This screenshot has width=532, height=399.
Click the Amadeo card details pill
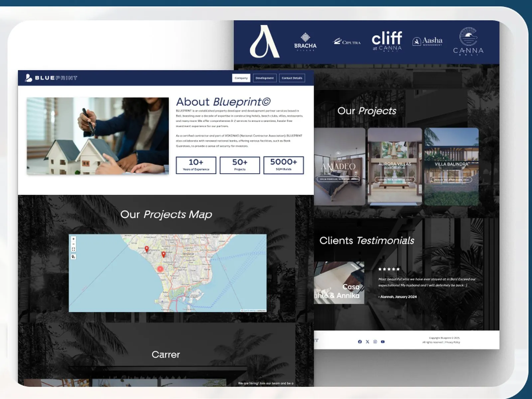338,179
